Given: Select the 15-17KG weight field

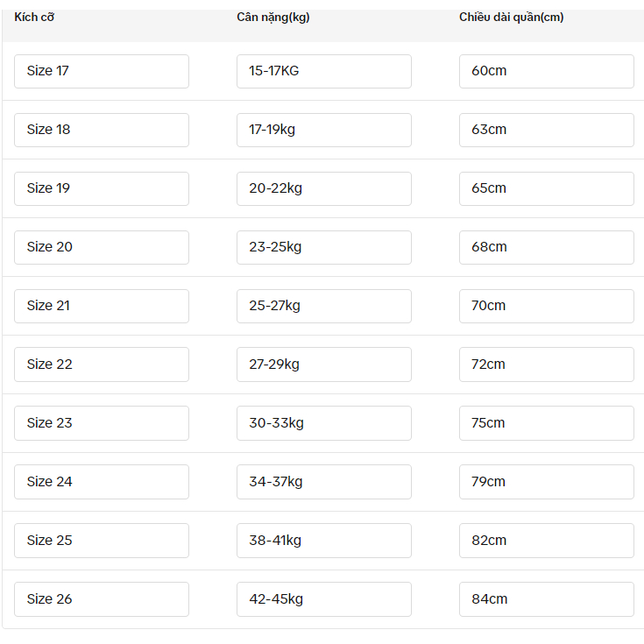Looking at the screenshot, I should click(x=324, y=71).
